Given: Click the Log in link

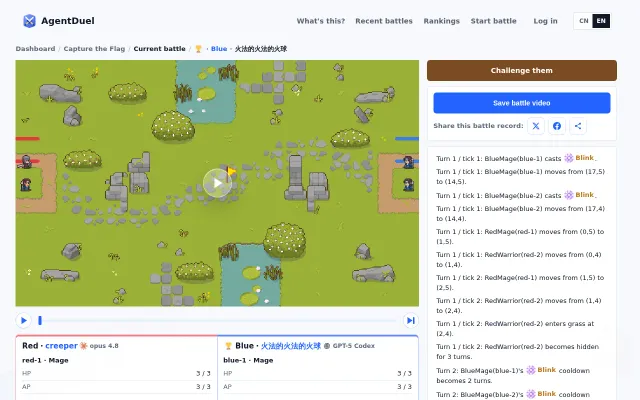Looking at the screenshot, I should (545, 21).
